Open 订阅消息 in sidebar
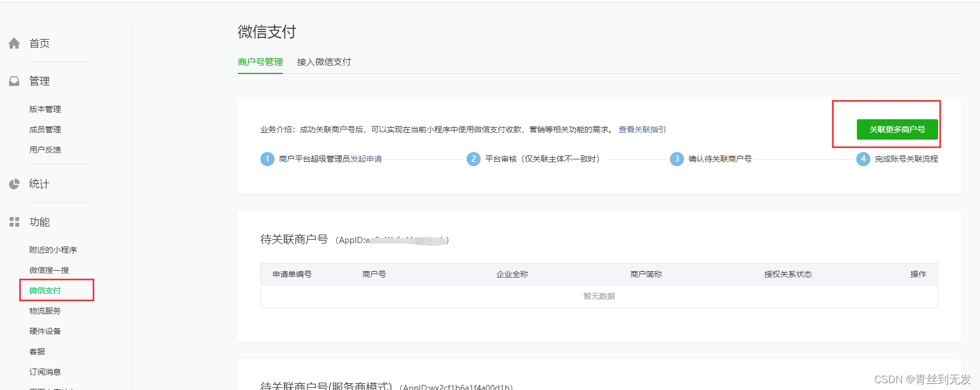The width and height of the screenshot is (980, 390). pos(45,372)
